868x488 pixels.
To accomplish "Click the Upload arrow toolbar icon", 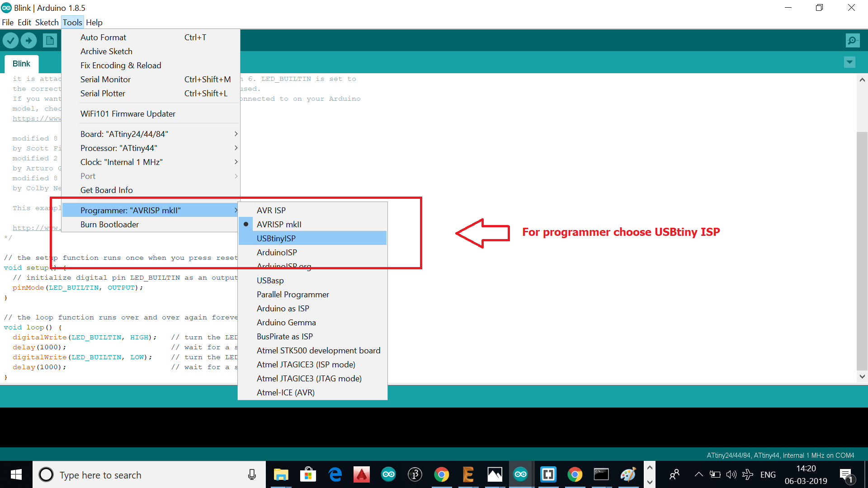I will (28, 41).
